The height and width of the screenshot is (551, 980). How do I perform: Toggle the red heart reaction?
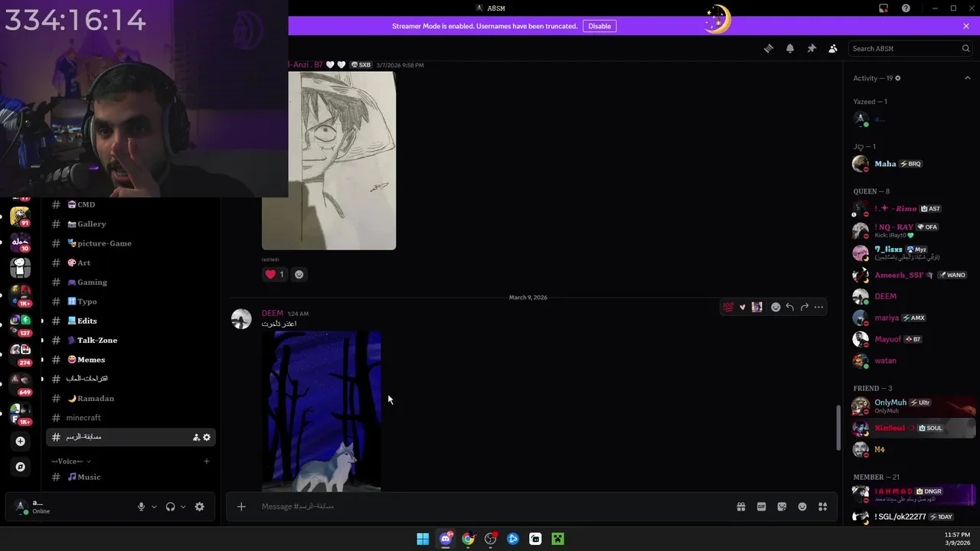point(275,274)
